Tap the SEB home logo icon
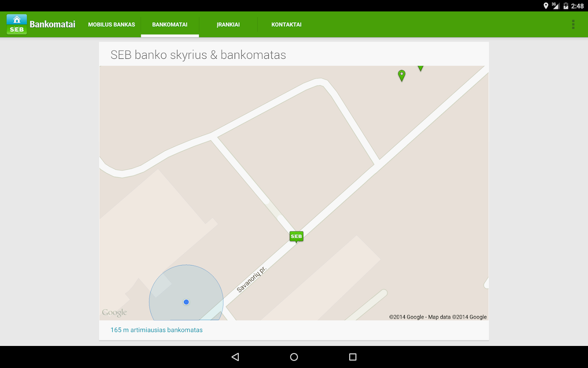Screen dimensions: 588x368 pos(16,24)
